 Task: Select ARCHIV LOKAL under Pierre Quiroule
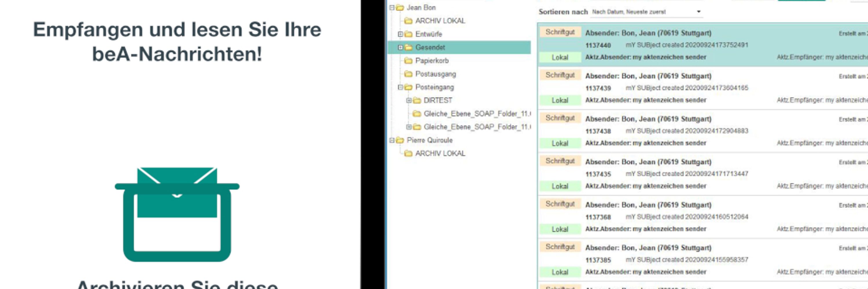[x=440, y=153]
